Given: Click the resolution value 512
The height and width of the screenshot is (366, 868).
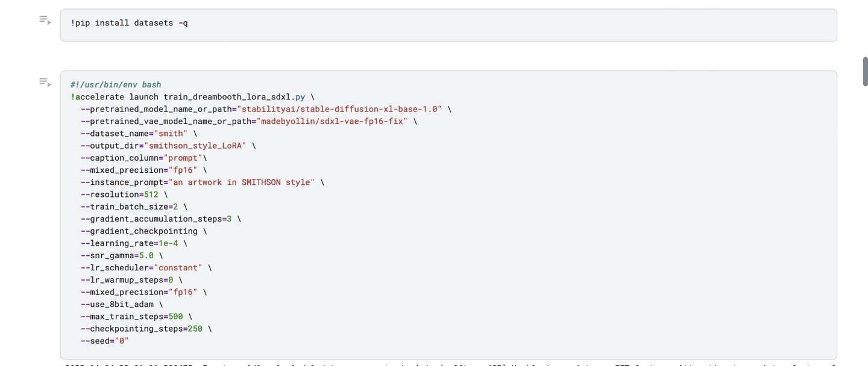Looking at the screenshot, I should coord(151,194).
